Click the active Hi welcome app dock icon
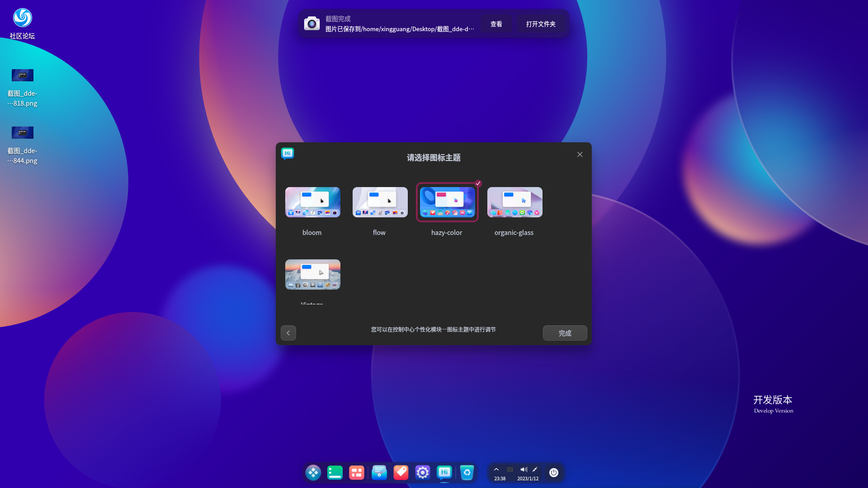This screenshot has height=488, width=868. coord(444,473)
